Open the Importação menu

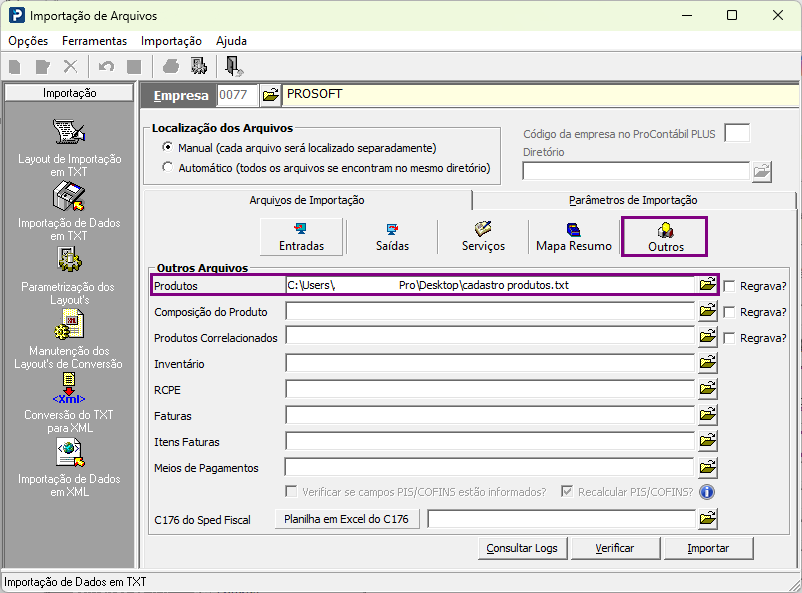[x=171, y=41]
